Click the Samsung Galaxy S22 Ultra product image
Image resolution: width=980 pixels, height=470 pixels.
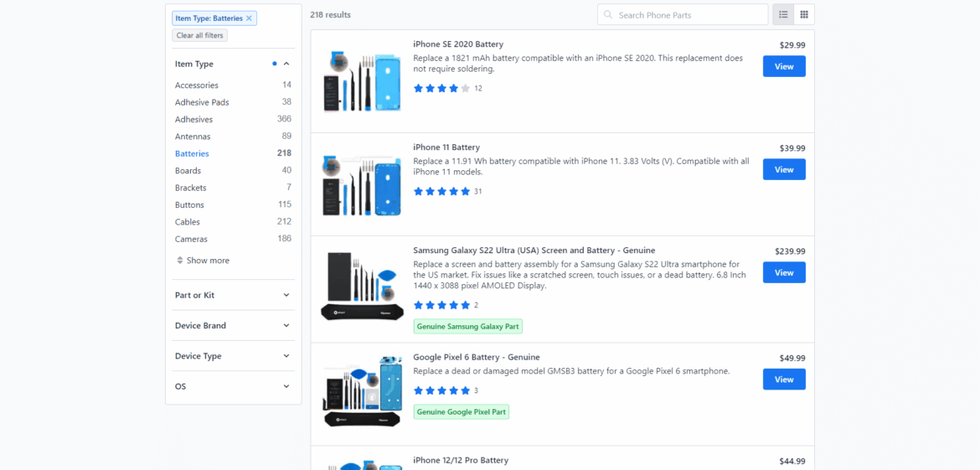point(362,287)
